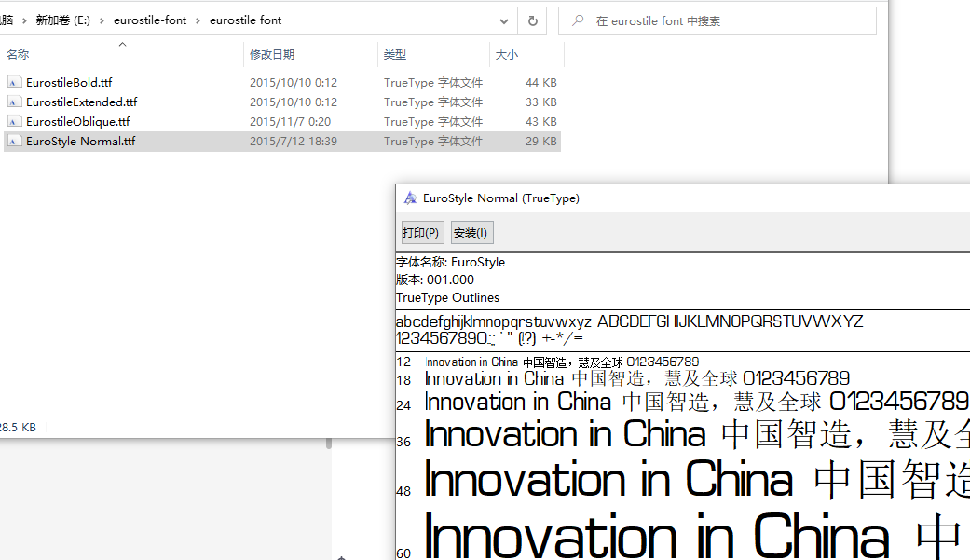Screen dimensions: 970x560
Task: Expand the chevron before 新加卷 (E:) in the path
Action: pos(24,20)
